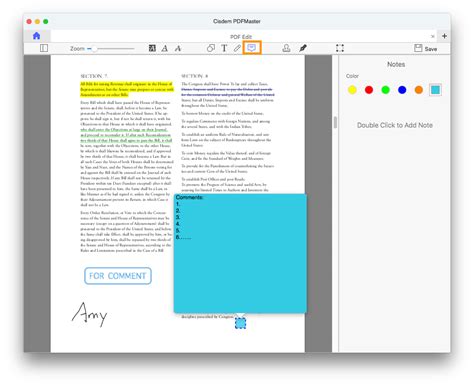Select the highlight text tool
The width and height of the screenshot is (474, 386).
tap(152, 48)
